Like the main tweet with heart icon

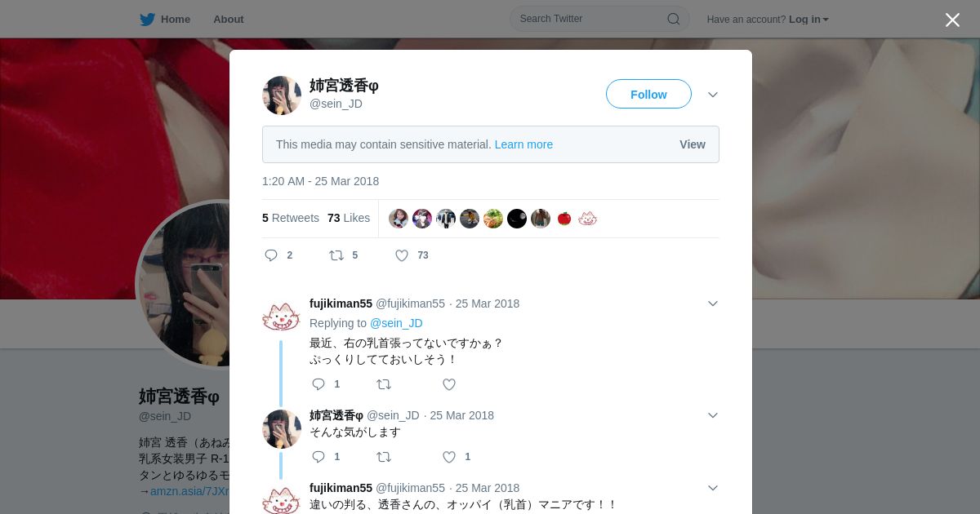[402, 255]
